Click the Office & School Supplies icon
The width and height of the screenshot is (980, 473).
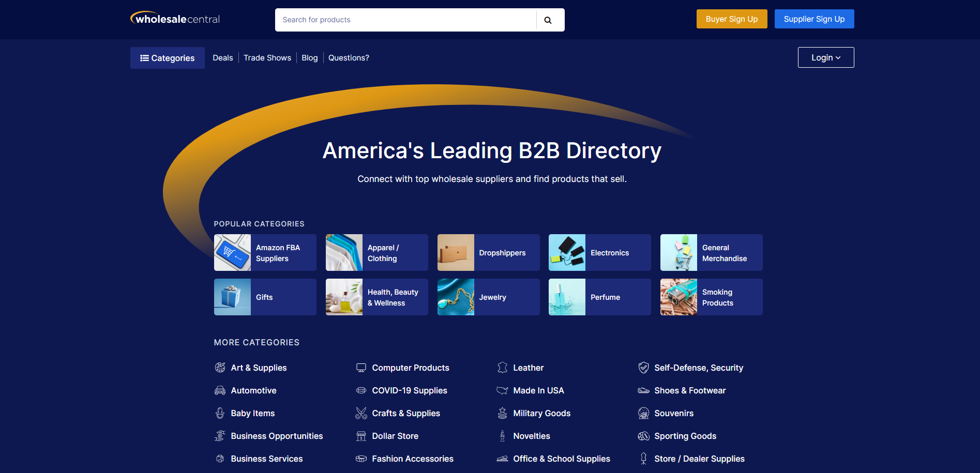(503, 459)
